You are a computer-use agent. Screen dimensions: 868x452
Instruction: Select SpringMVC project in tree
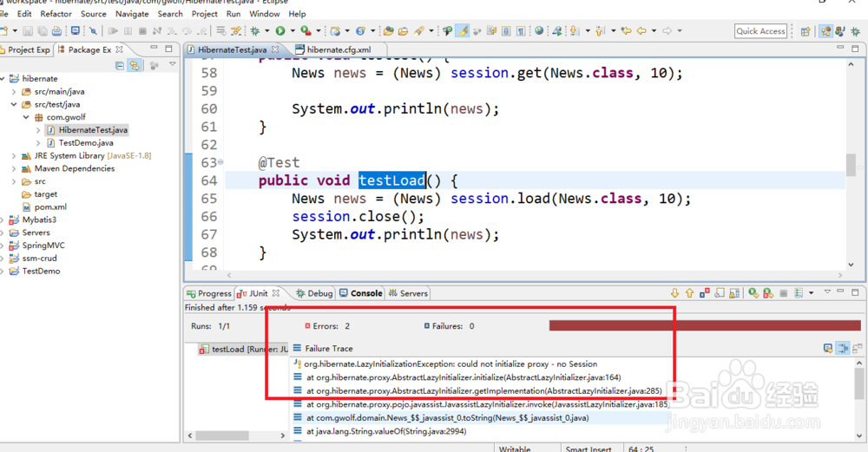tap(37, 246)
